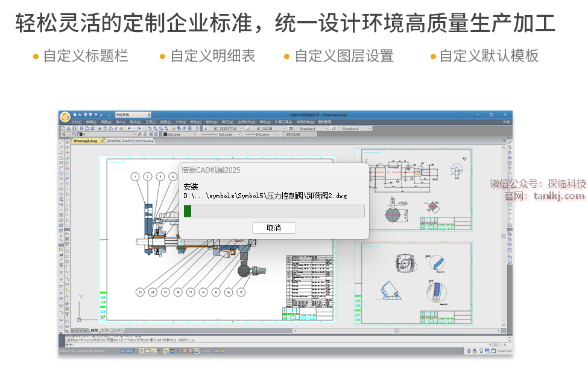Viewport: 588px width, 375px height.
Task: Click the light bulb icon in status bar
Action: point(481,351)
